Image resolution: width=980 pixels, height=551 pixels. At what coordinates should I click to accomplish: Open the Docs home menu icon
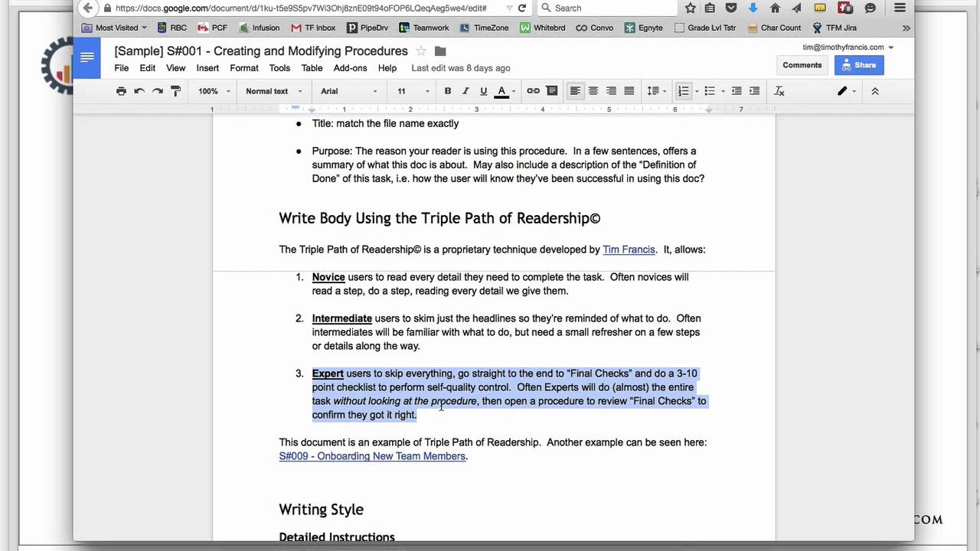[x=87, y=57]
